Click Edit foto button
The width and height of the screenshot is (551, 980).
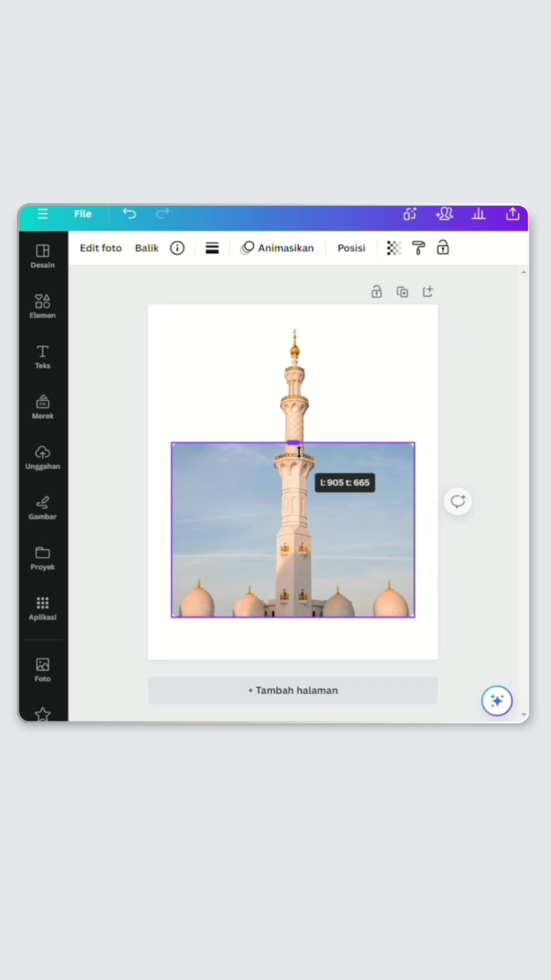click(x=101, y=248)
